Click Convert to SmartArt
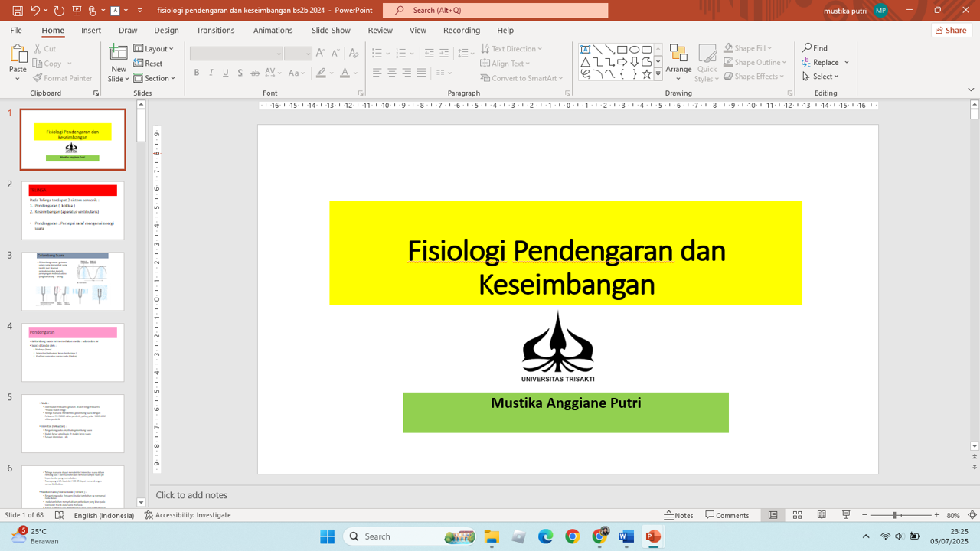Screen dimensions: 980x551 [521, 78]
